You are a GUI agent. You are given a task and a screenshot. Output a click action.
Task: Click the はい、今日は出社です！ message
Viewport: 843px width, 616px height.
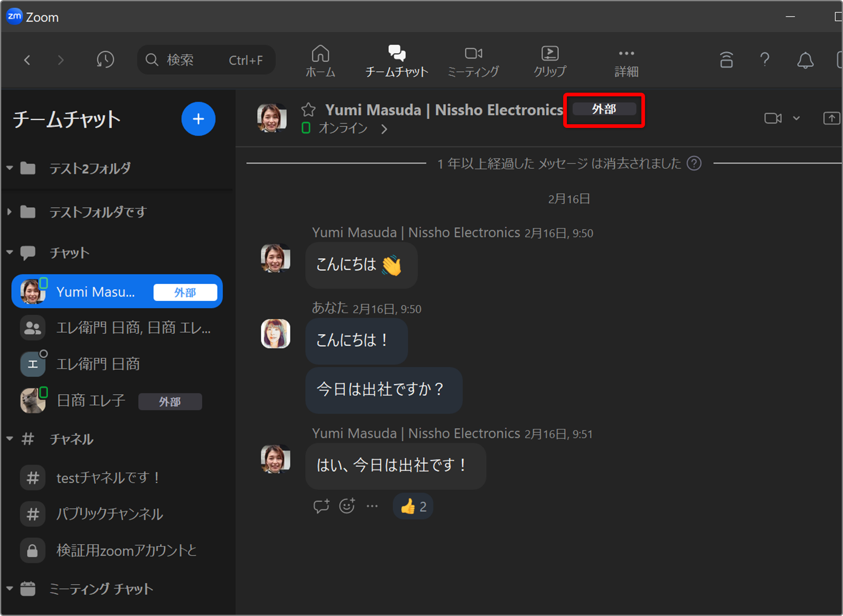pos(396,466)
